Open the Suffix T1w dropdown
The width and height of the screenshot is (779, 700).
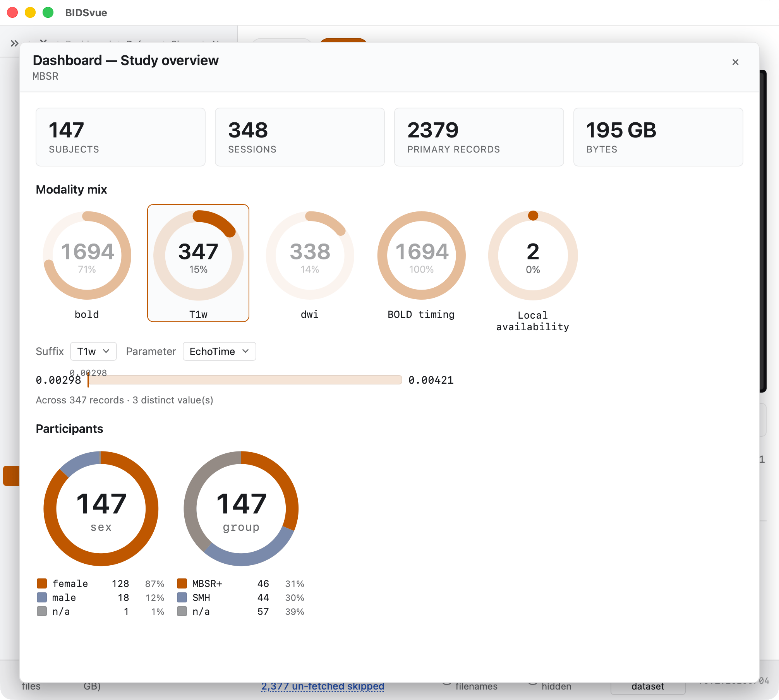pyautogui.click(x=93, y=351)
